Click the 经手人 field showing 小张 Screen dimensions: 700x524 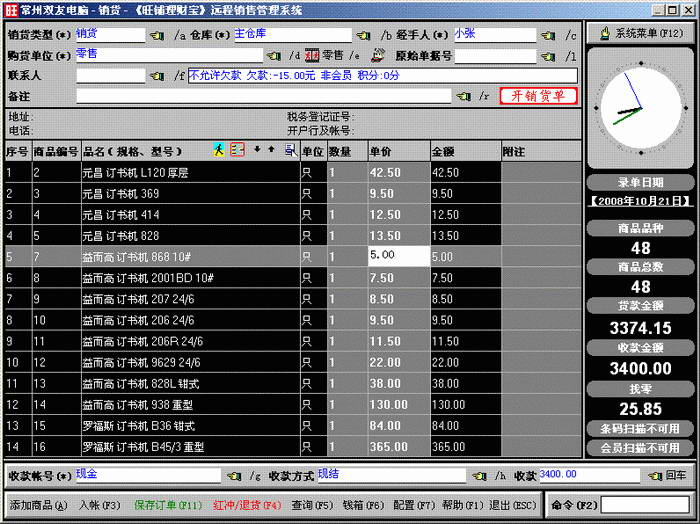[495, 35]
